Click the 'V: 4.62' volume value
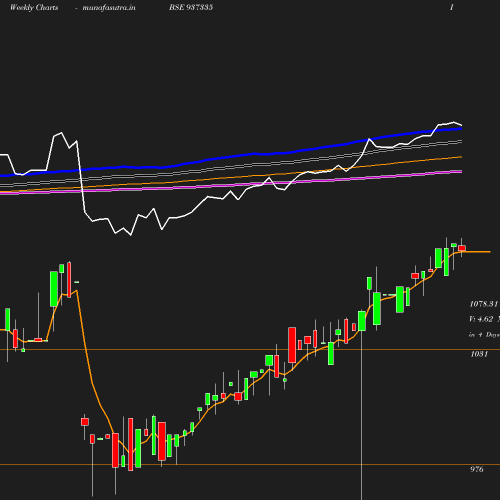The image size is (500, 500). pyautogui.click(x=481, y=319)
